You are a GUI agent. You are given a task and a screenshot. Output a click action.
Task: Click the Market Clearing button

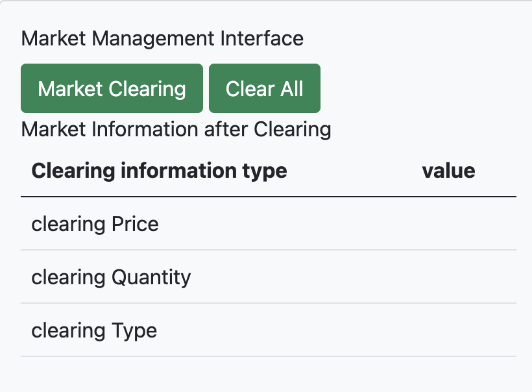pyautogui.click(x=112, y=88)
